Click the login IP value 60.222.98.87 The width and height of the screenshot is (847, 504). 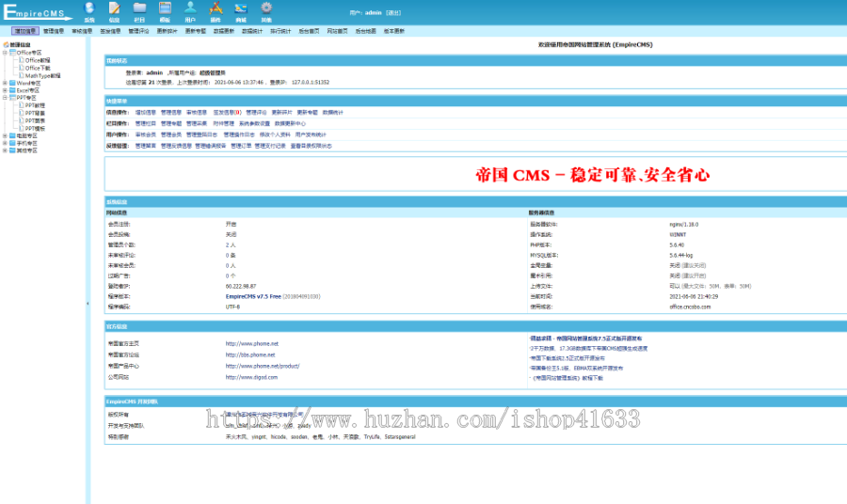click(x=241, y=287)
